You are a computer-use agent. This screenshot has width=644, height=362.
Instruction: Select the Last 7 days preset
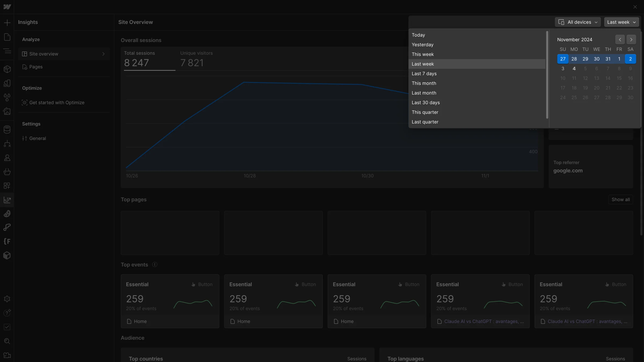point(477,74)
